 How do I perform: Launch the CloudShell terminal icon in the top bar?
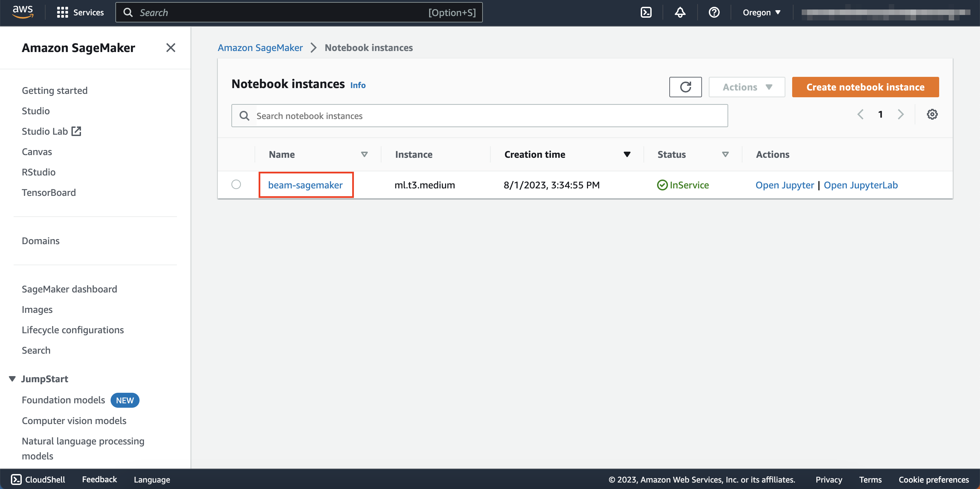646,12
